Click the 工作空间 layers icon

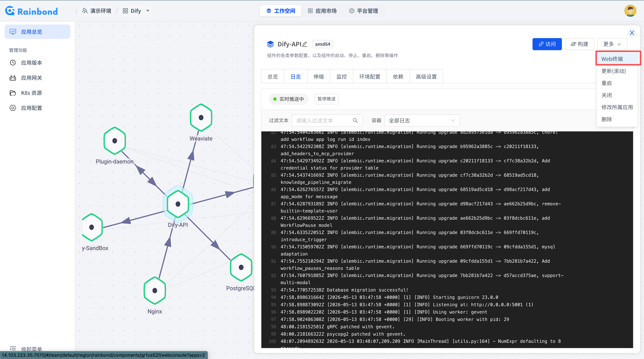[269, 11]
